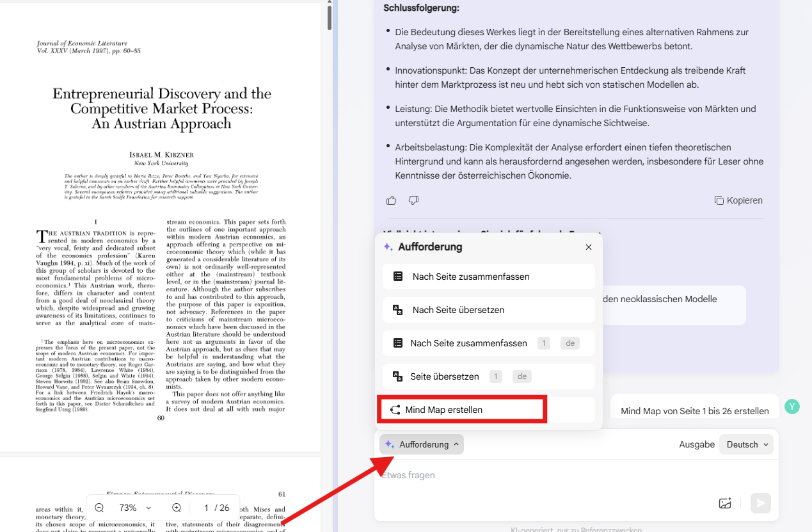The image size is (812, 532).
Task: Click the author name Israel M. Kirzner
Action: point(161,155)
